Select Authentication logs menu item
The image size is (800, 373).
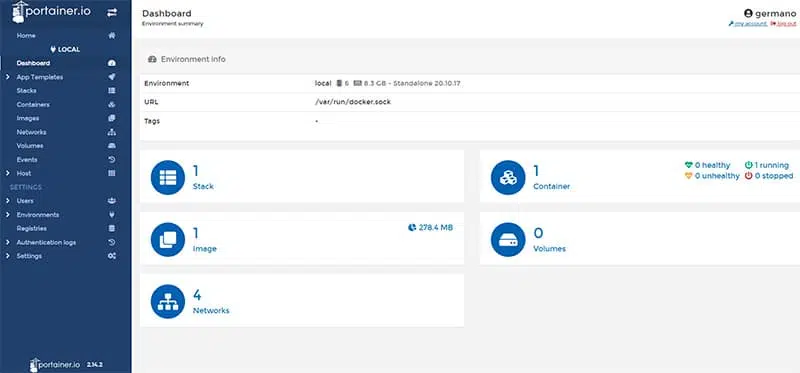pos(46,242)
